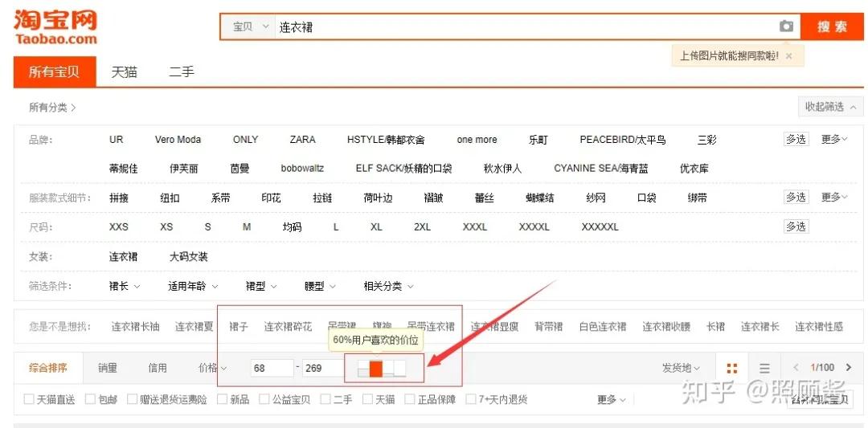This screenshot has width=868, height=428.
Task: Select the 蕾丝 style detail
Action: tap(485, 198)
